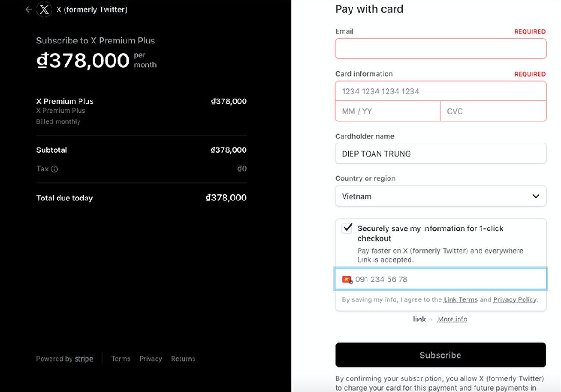Uncheck securely save my information checkbox

pyautogui.click(x=347, y=228)
